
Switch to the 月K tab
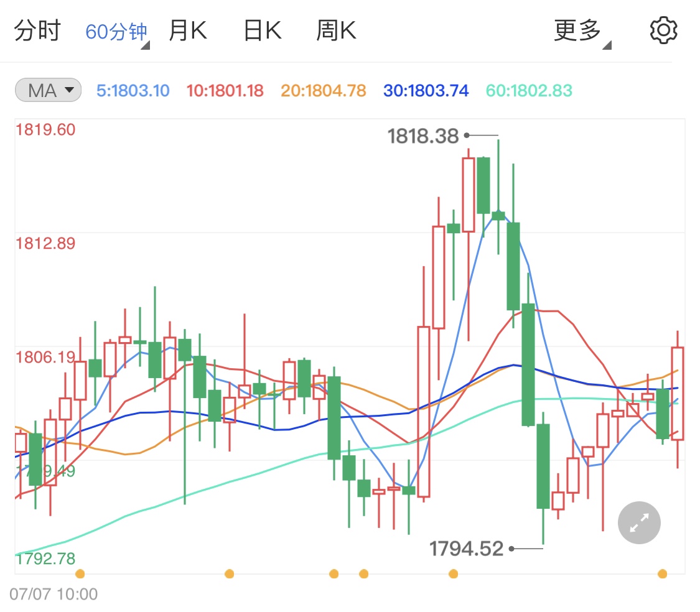pyautogui.click(x=188, y=31)
